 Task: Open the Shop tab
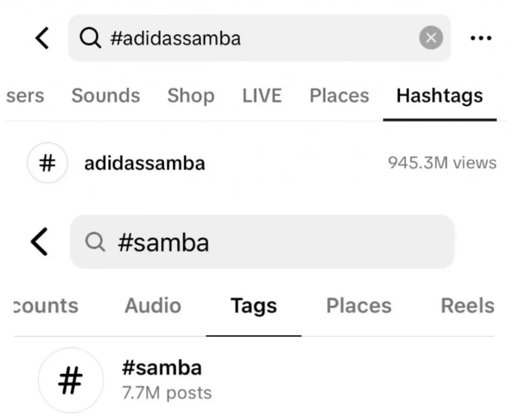pos(191,96)
